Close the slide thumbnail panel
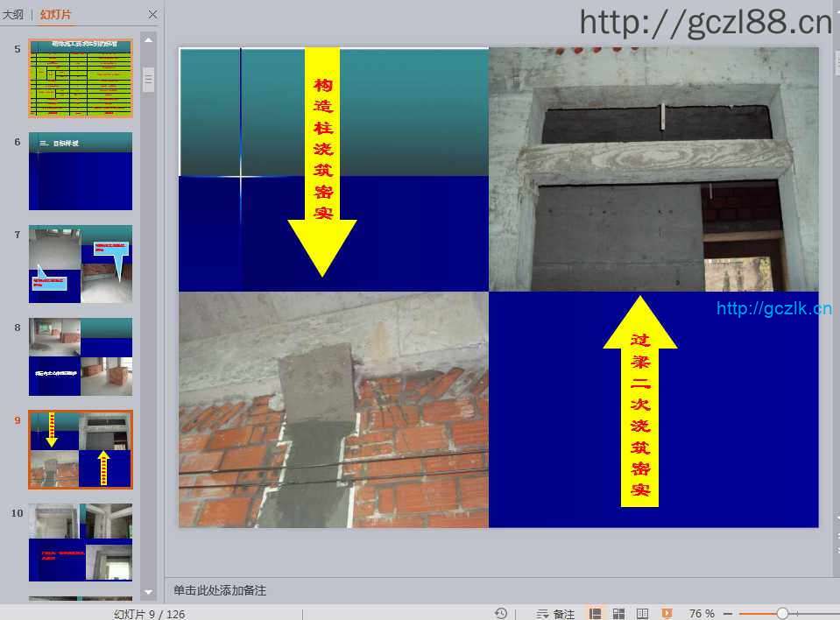The width and height of the screenshot is (840, 620). (x=153, y=15)
